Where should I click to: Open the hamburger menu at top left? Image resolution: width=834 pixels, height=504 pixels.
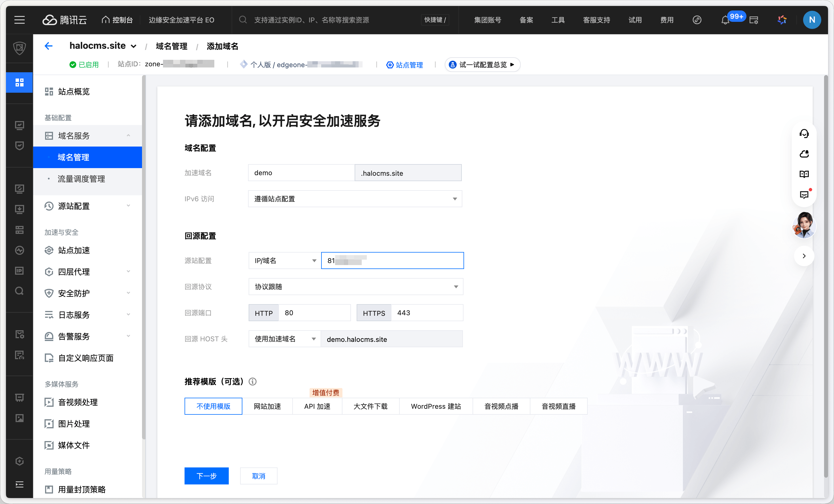(19, 20)
